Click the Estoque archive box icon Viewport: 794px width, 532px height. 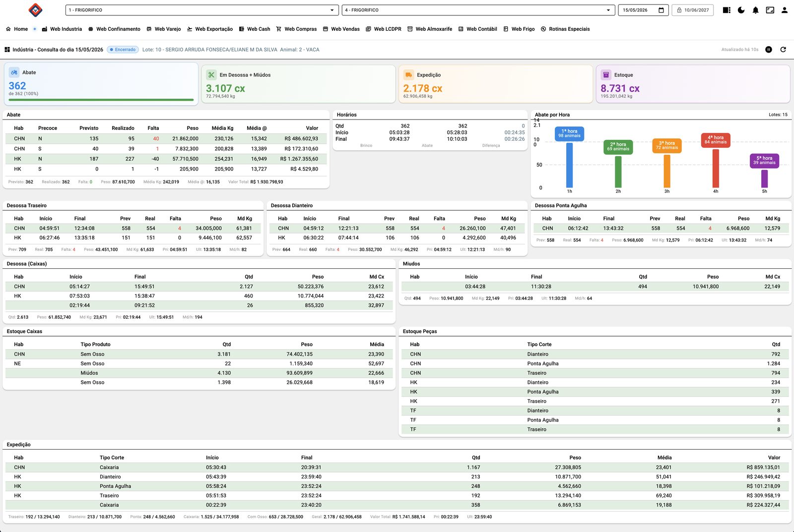[606, 75]
